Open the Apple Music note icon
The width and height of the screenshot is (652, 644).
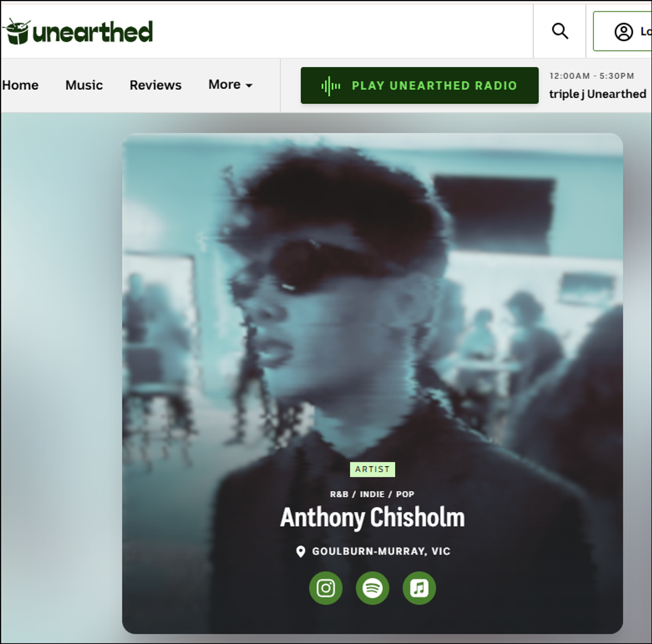[x=419, y=588]
